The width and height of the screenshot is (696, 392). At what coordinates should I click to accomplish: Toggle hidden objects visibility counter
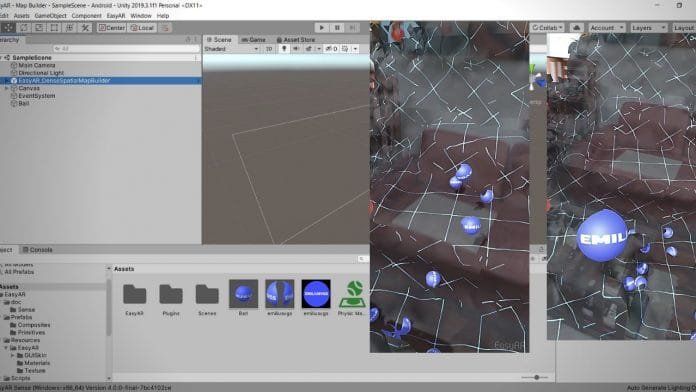332,49
